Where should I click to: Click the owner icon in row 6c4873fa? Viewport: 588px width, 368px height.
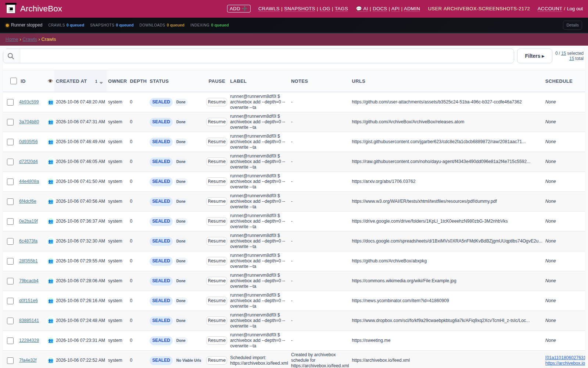point(51,241)
